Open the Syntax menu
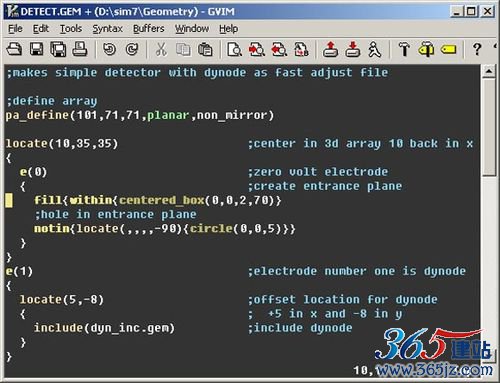 tap(107, 29)
